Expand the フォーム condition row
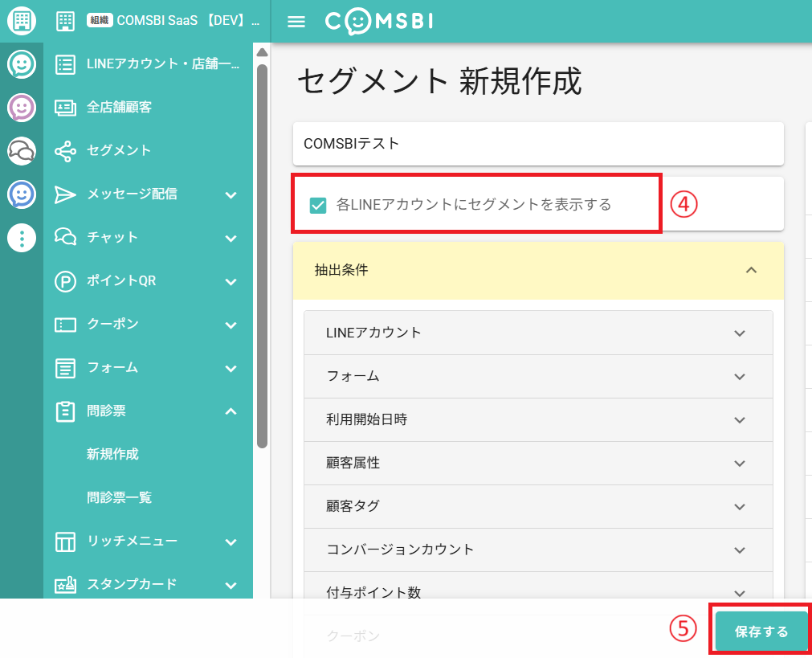Image resolution: width=812 pixels, height=658 pixels. [538, 376]
